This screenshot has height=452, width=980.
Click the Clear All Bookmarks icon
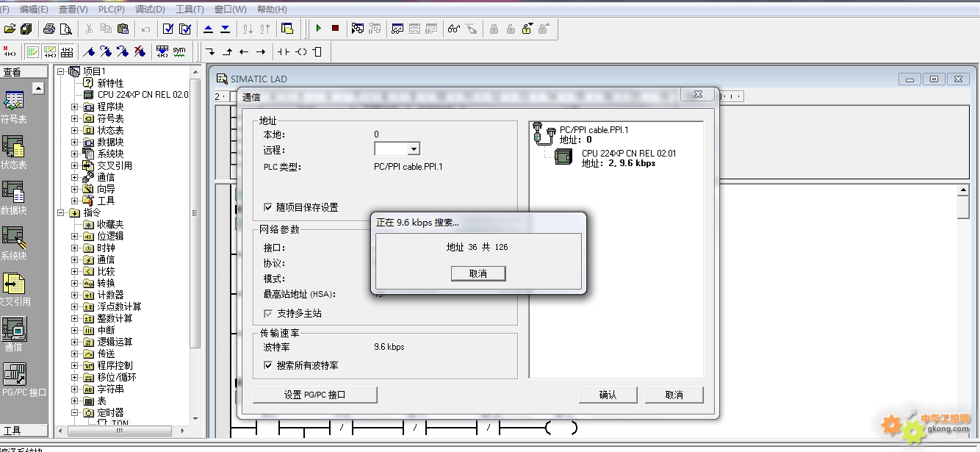(x=140, y=51)
